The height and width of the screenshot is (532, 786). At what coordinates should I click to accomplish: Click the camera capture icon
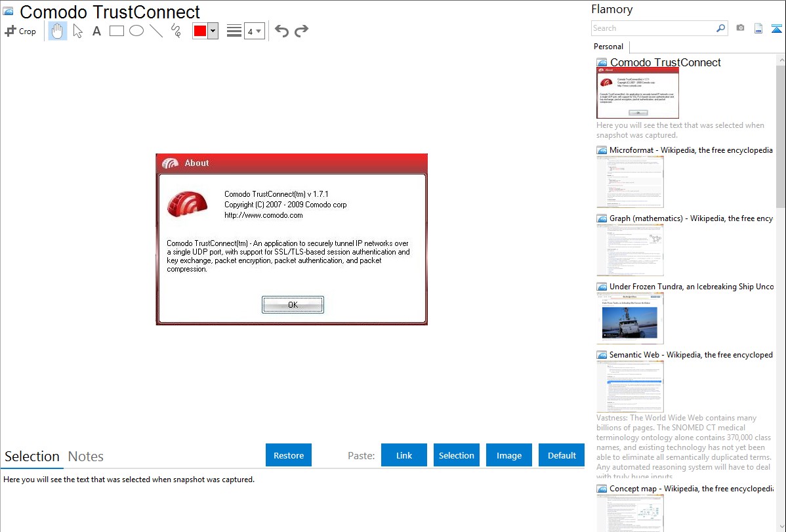pyautogui.click(x=740, y=28)
